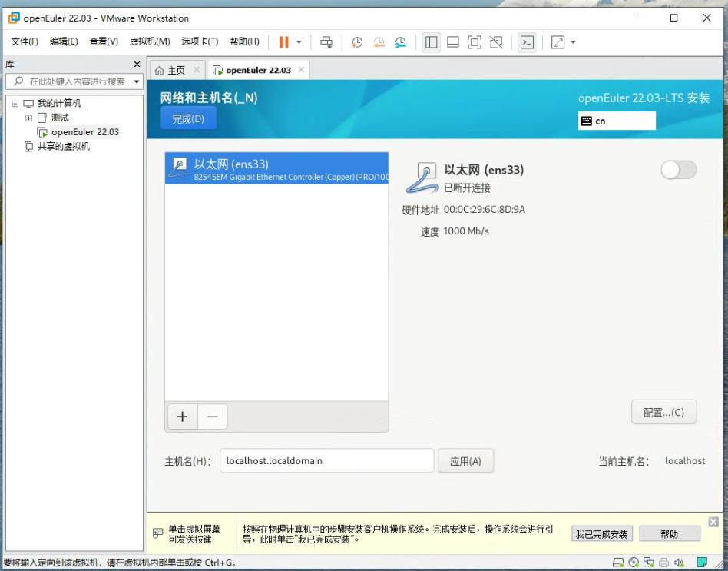Close the yellow install hint bar

tap(713, 522)
